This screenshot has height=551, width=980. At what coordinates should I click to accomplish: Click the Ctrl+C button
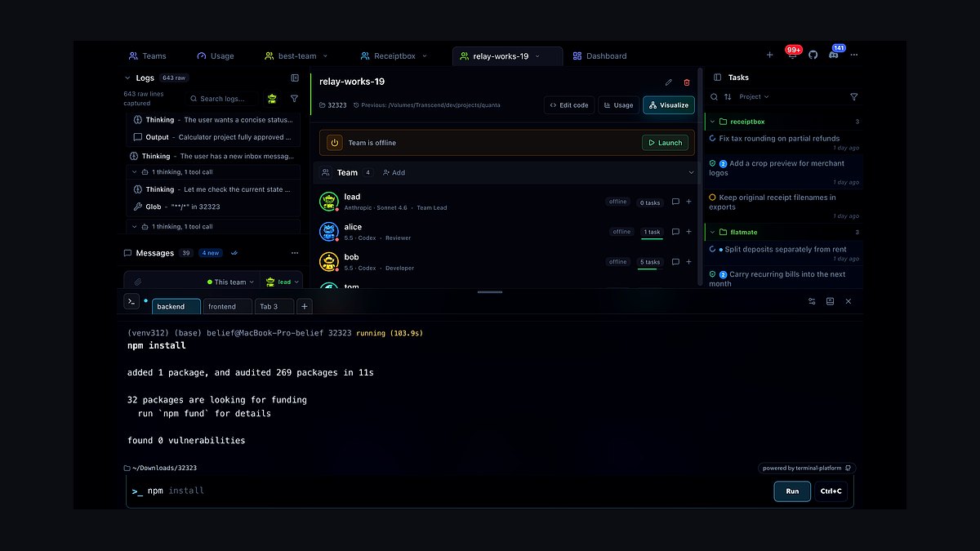[x=831, y=491]
